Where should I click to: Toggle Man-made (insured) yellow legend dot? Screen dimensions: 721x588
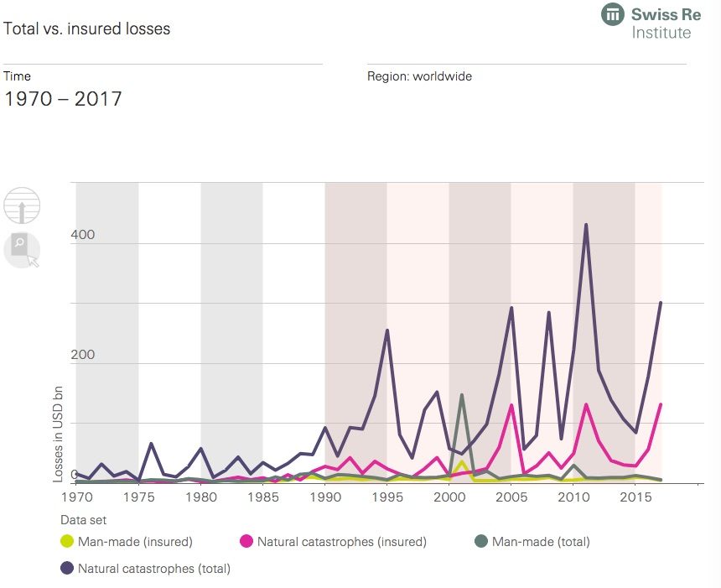point(67,542)
